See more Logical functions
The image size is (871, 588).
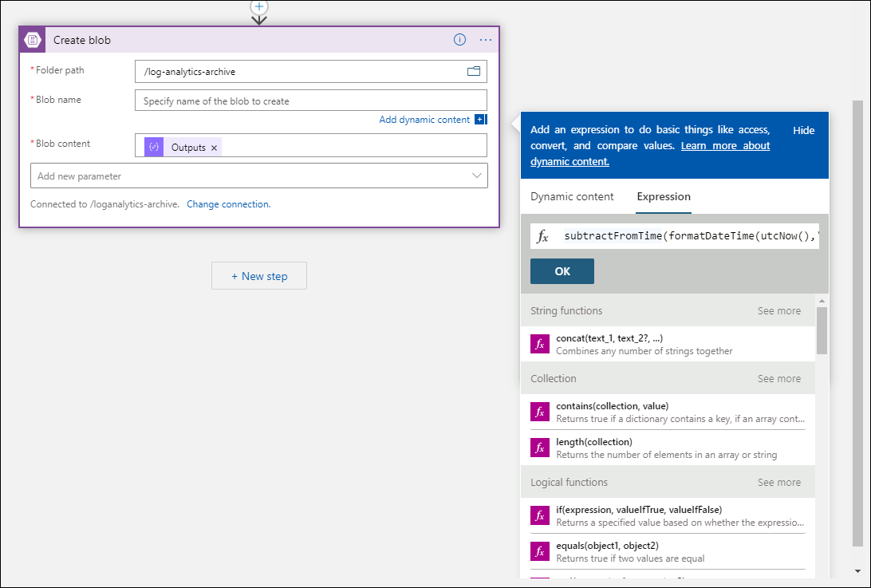point(779,482)
